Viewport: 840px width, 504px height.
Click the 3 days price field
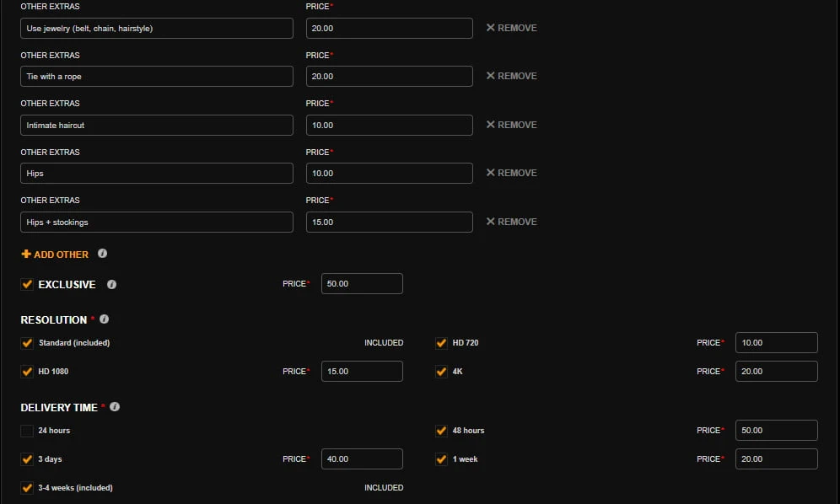tap(362, 459)
